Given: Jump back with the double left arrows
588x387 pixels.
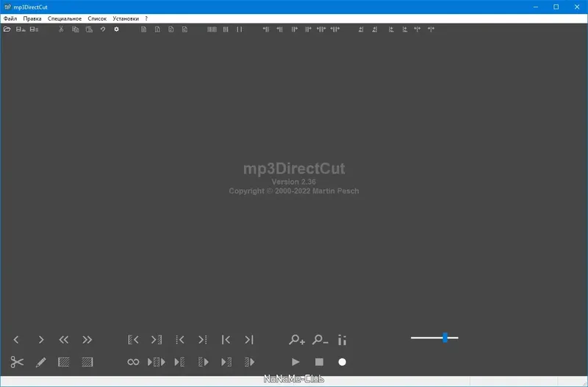Looking at the screenshot, I should (64, 340).
